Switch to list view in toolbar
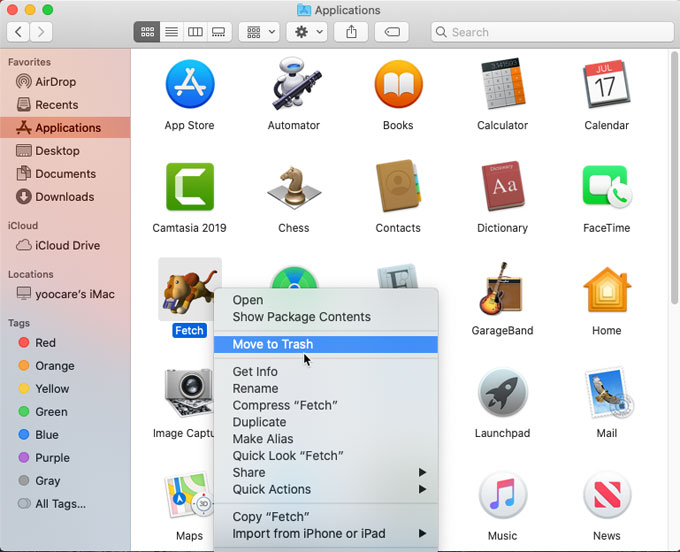Screen dimensions: 680x552 click(172, 32)
